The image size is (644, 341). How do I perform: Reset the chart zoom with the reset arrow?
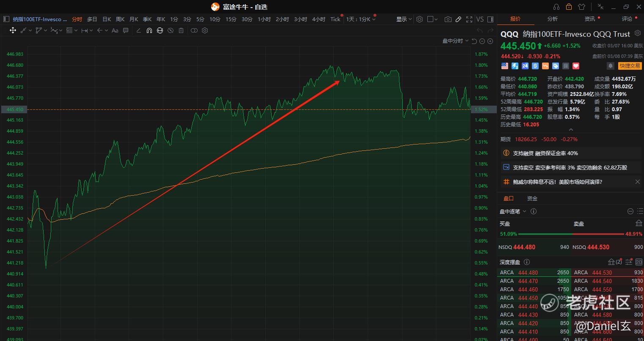474,41
